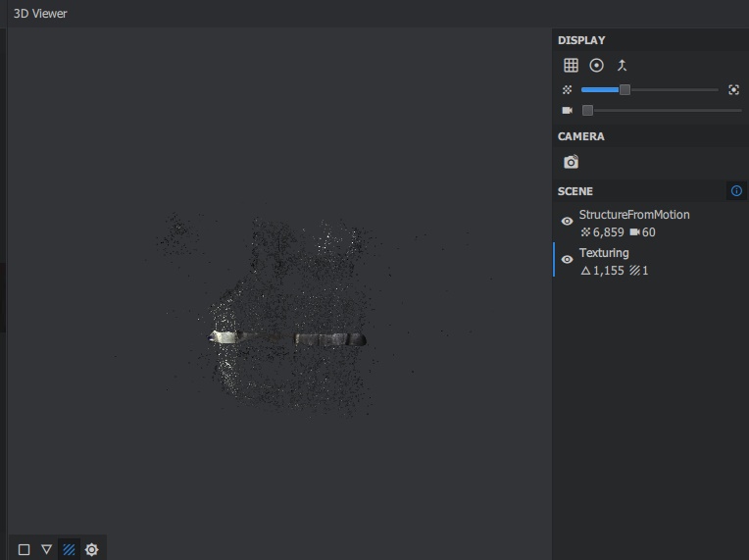Open viewer settings gear icon

tap(92, 549)
